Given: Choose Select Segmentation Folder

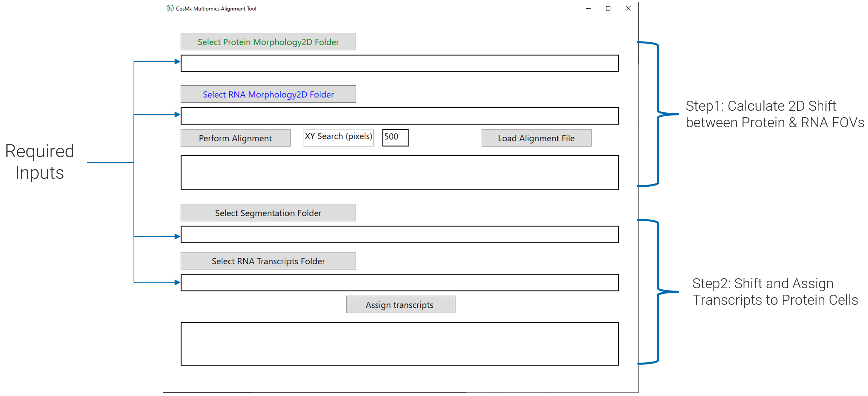Looking at the screenshot, I should 268,213.
